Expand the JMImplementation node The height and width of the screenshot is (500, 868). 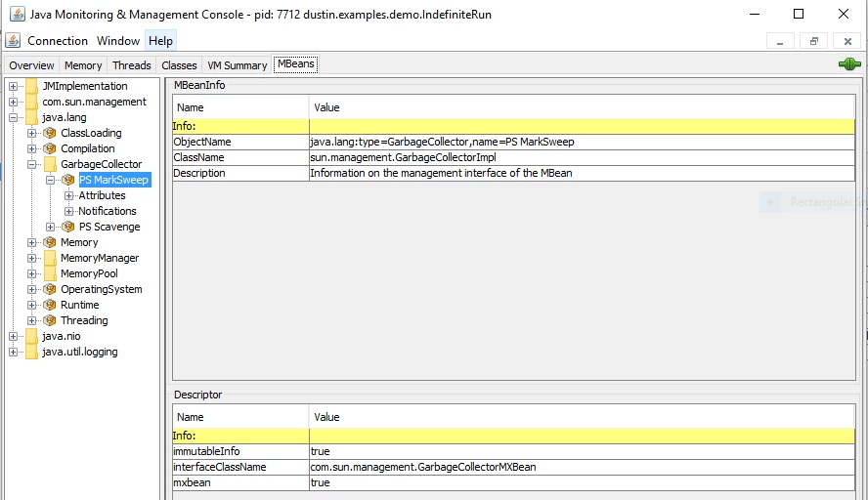[14, 86]
